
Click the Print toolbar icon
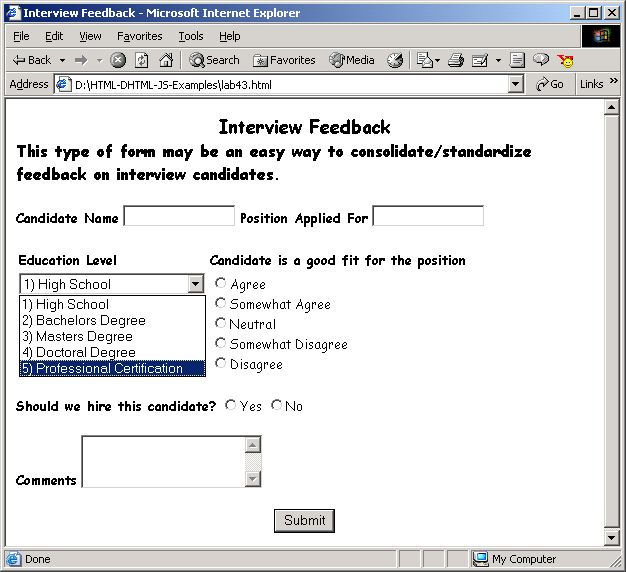(x=456, y=60)
